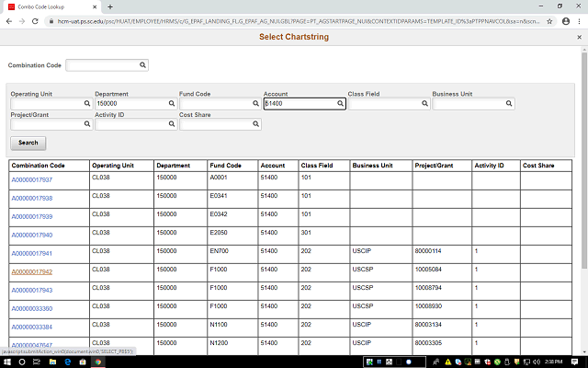This screenshot has width=588, height=368.
Task: Click fund code cell N1100
Action: click(219, 325)
